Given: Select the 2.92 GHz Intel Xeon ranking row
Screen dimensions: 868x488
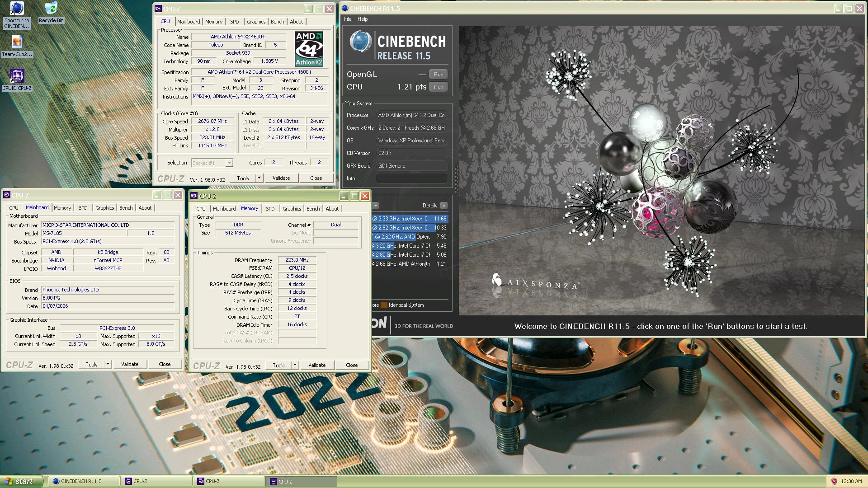Looking at the screenshot, I should (x=410, y=228).
